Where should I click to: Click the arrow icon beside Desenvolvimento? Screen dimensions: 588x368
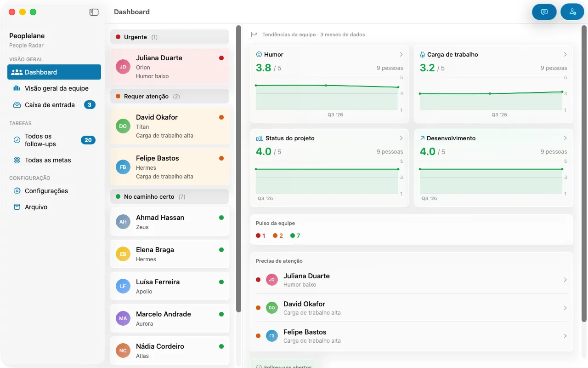tap(423, 138)
